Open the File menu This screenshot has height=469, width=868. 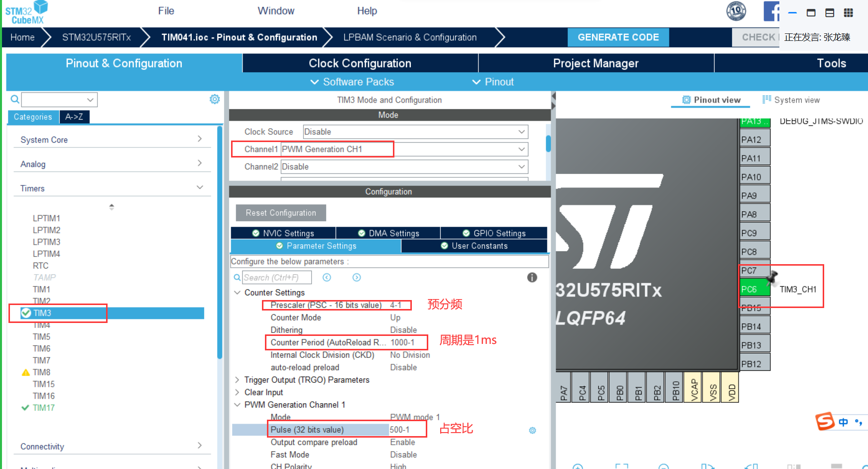coord(166,11)
